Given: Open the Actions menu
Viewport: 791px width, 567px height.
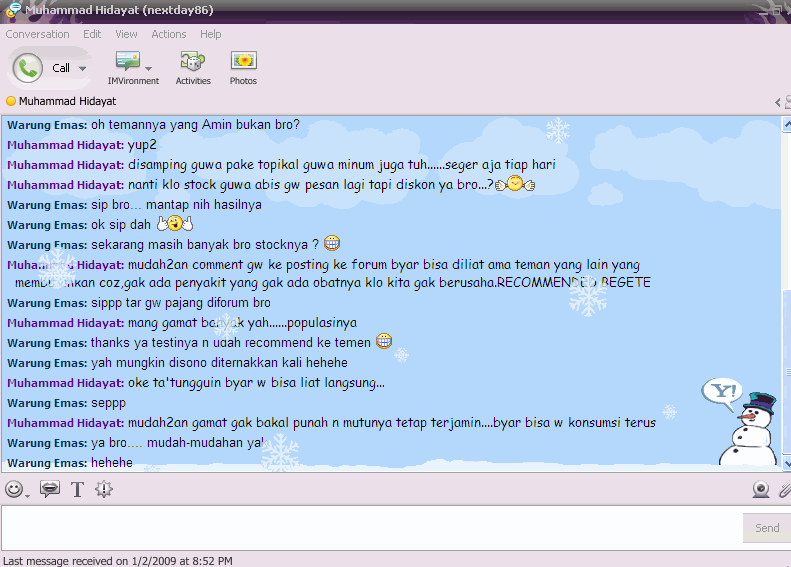Looking at the screenshot, I should point(168,34).
